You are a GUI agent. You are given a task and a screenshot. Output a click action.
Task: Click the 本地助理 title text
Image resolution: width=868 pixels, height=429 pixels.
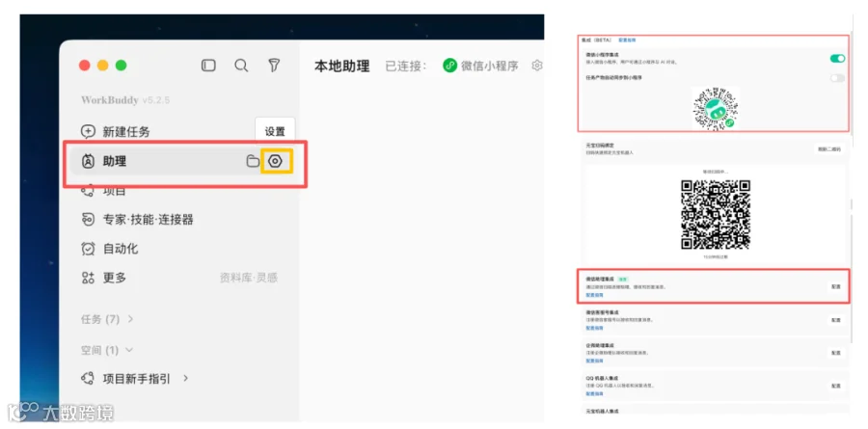(341, 66)
